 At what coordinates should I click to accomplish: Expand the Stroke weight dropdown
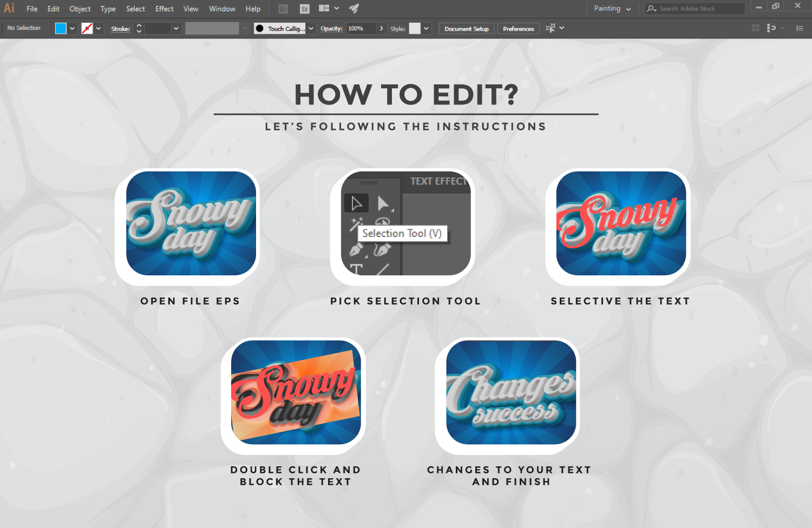[176, 28]
